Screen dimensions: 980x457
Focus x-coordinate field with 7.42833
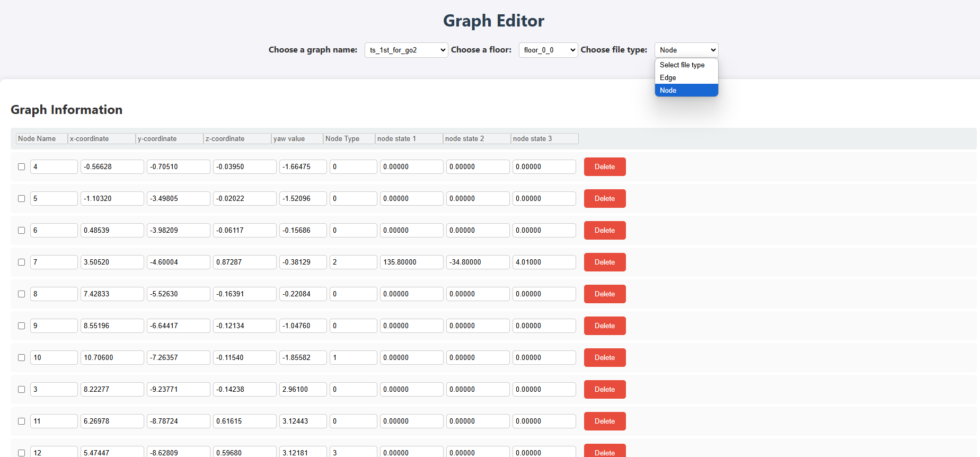click(x=112, y=294)
